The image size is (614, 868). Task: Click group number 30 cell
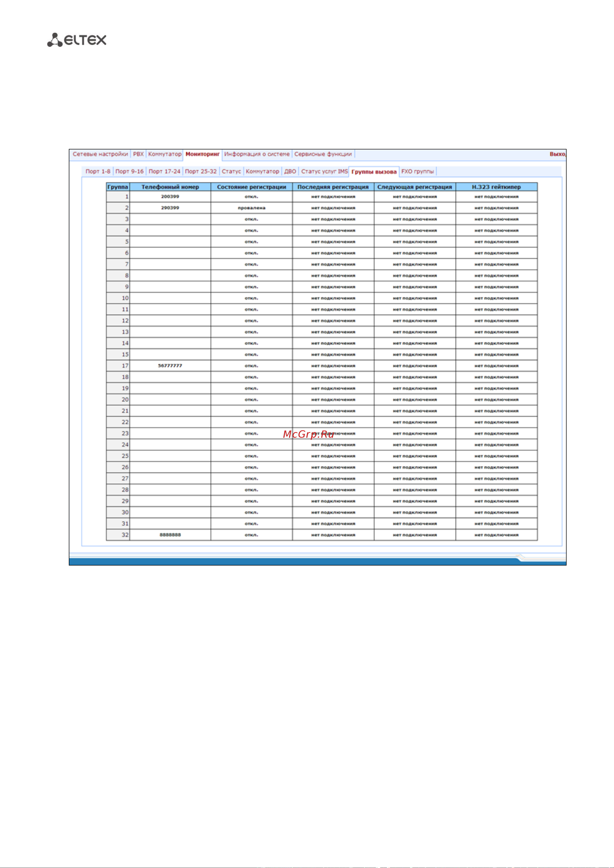point(118,512)
